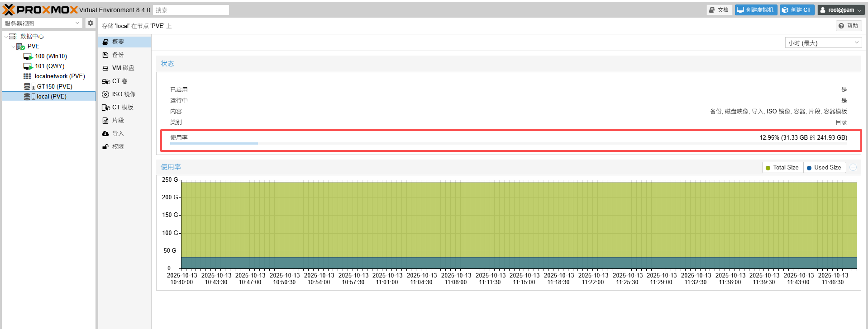
Task: Click the localnetwork grid icon
Action: (x=27, y=76)
